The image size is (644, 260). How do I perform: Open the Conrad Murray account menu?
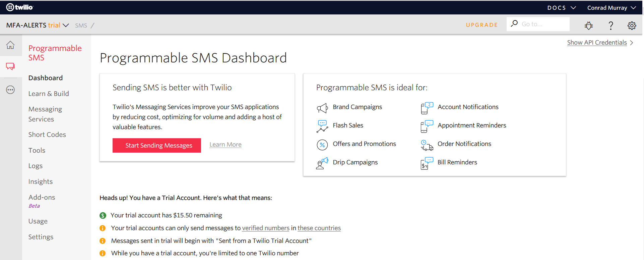tap(611, 8)
